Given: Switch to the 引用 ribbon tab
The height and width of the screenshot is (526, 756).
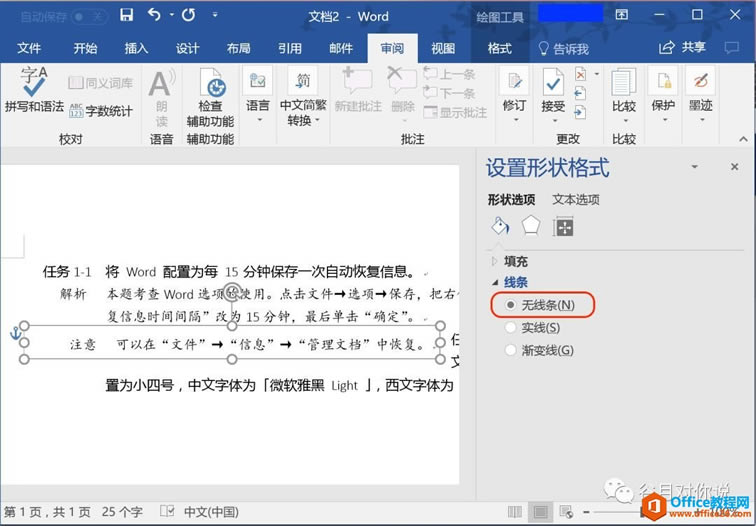Looking at the screenshot, I should [x=290, y=48].
